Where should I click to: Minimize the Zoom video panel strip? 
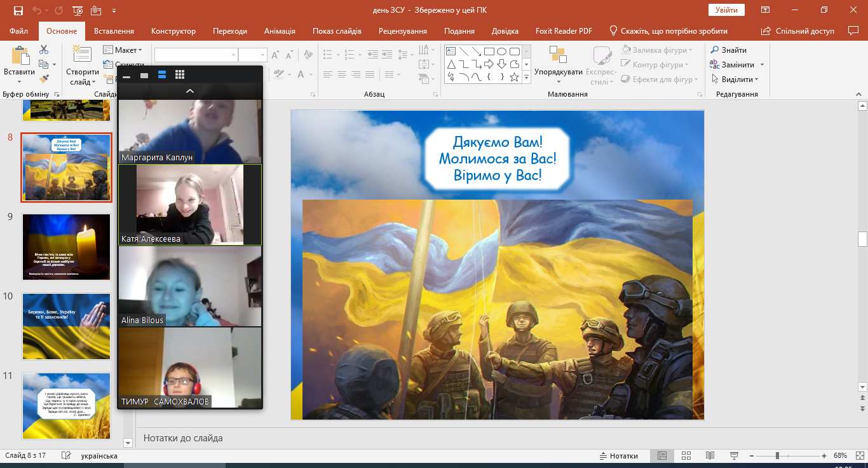pos(126,76)
